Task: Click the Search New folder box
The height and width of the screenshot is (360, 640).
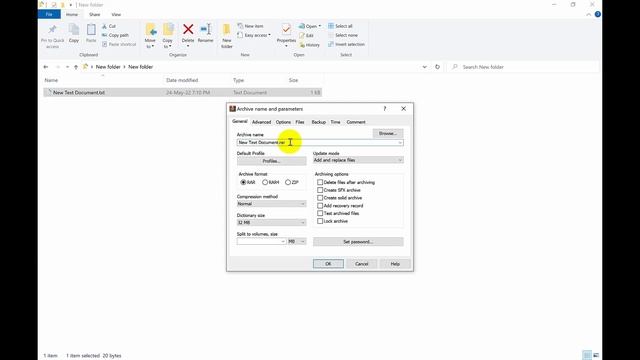Action: point(524,67)
